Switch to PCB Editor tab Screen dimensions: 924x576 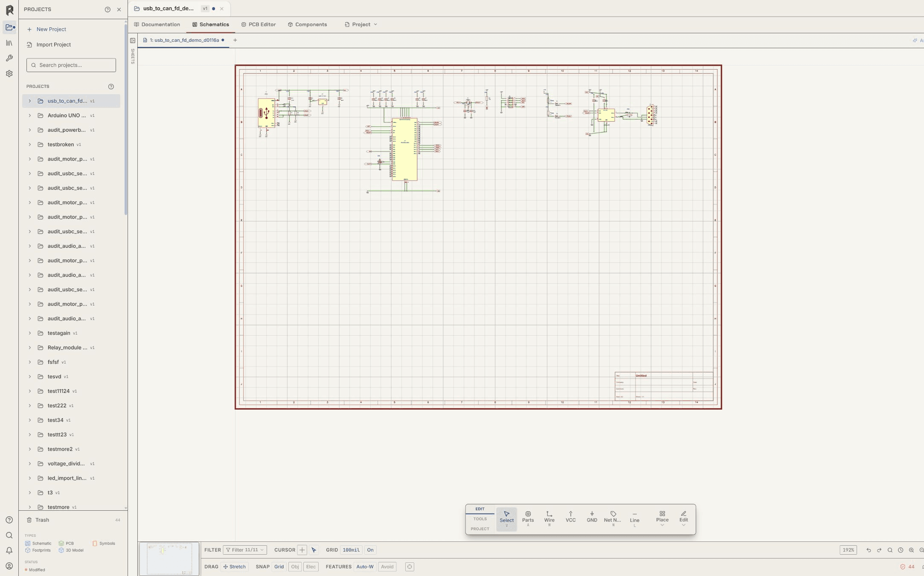pyautogui.click(x=259, y=24)
